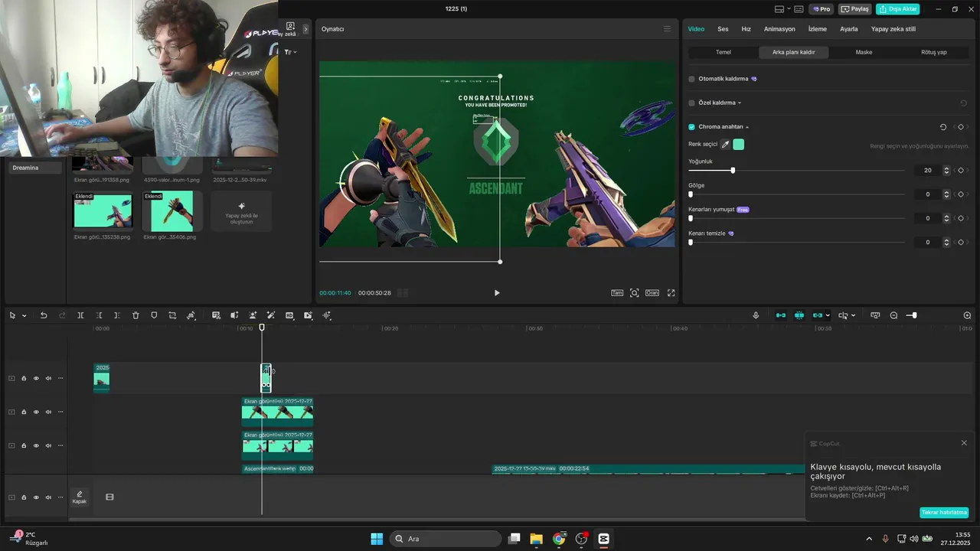Click the split clip icon in timeline toolbar
This screenshot has height=551, width=980.
pyautogui.click(x=80, y=315)
